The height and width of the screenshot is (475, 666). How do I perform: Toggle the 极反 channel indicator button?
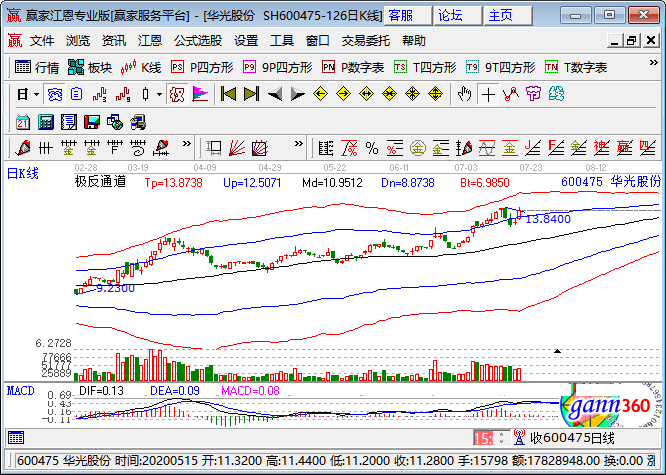(x=177, y=94)
